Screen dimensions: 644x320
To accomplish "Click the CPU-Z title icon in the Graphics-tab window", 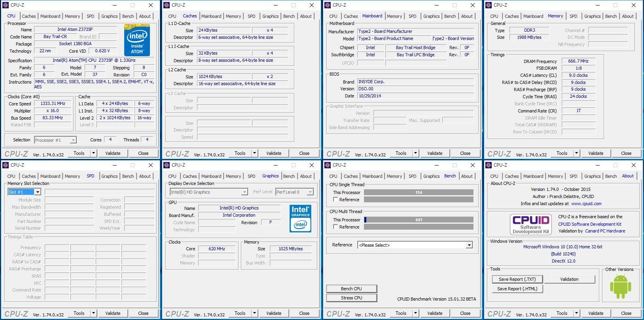I will pyautogui.click(x=167, y=165).
